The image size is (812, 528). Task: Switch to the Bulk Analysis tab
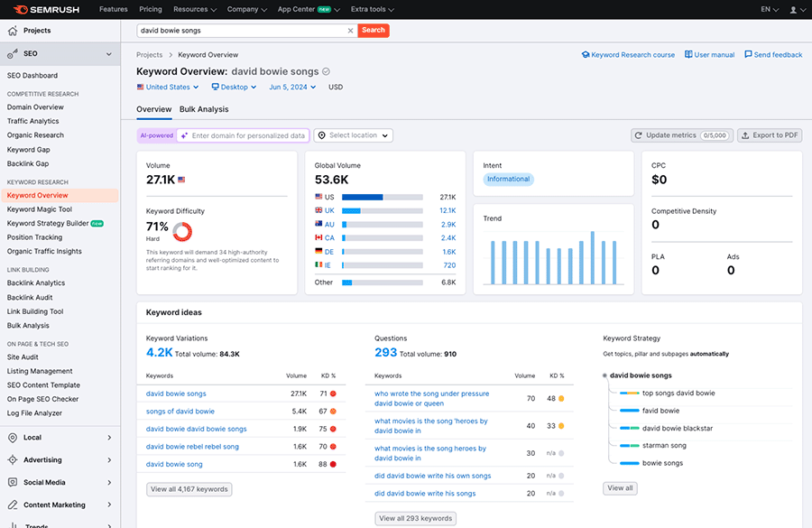point(204,109)
